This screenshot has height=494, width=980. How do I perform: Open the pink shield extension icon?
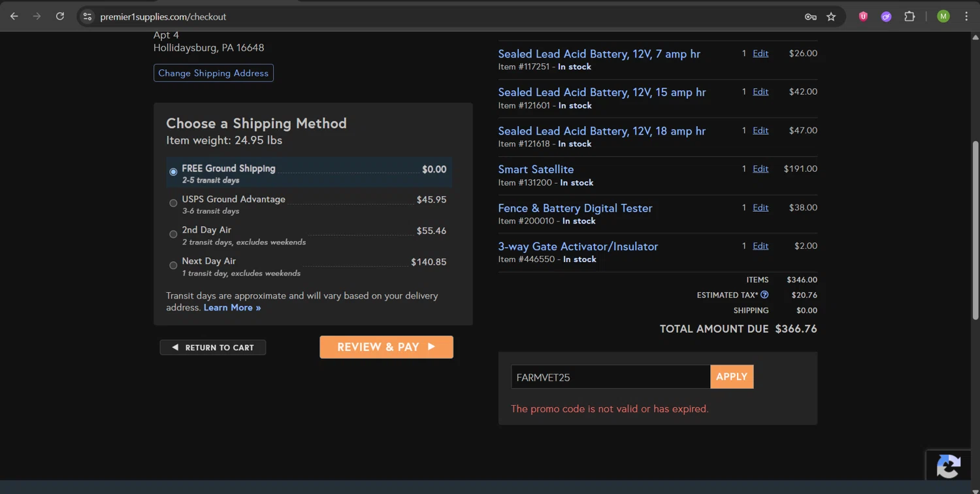point(863,16)
